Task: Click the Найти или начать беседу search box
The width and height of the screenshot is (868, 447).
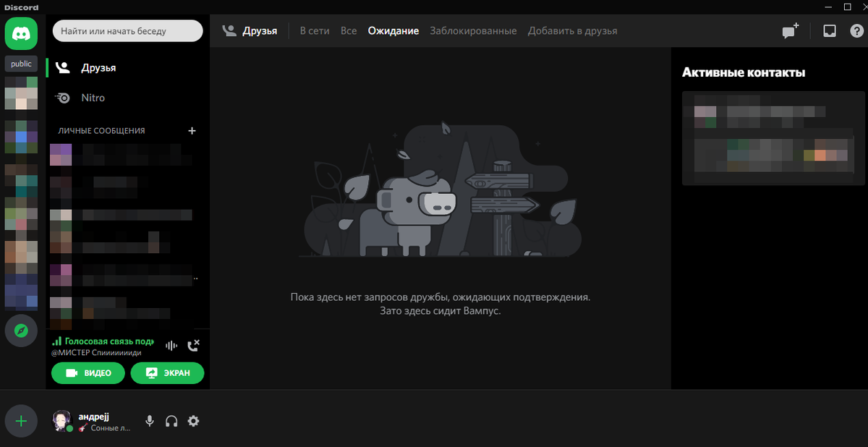Action: (128, 31)
